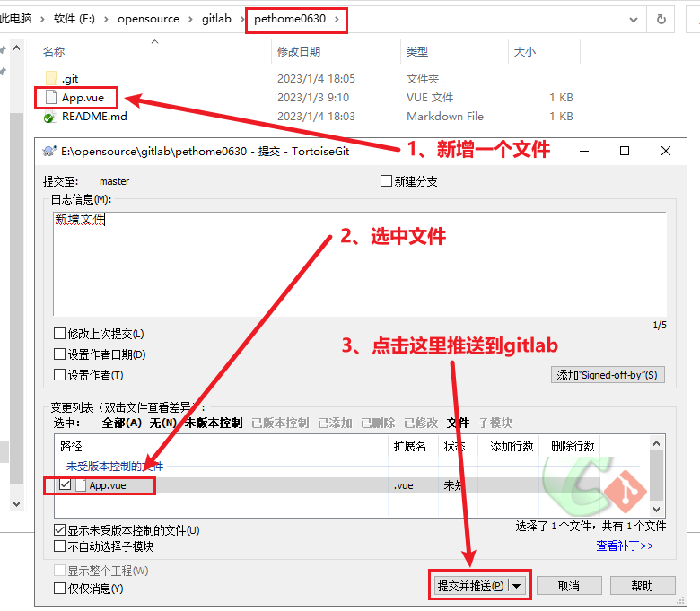Sort Explorer files by 大小

[525, 51]
